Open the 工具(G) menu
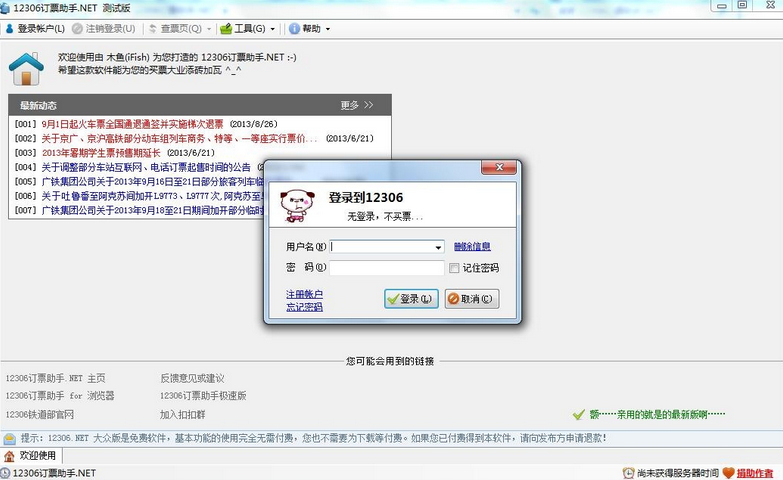The width and height of the screenshot is (783, 480). [243, 29]
